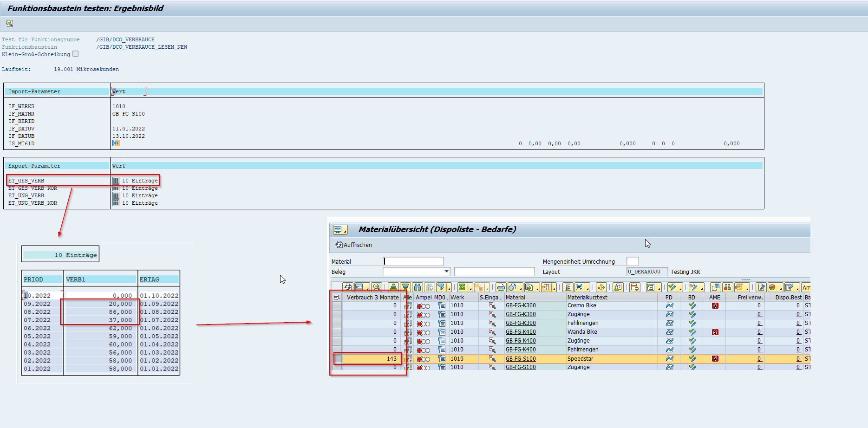Click the Materialkurztext column header

(587, 298)
